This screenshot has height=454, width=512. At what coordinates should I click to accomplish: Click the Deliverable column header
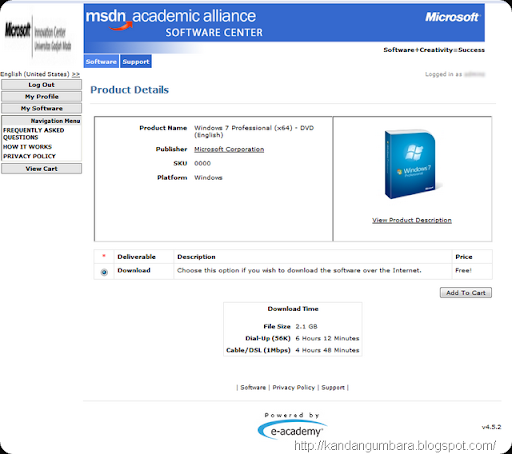coord(136,257)
